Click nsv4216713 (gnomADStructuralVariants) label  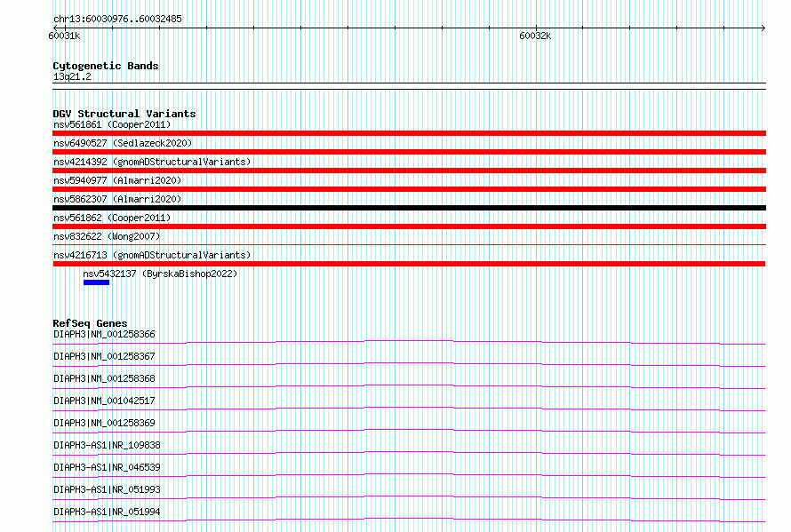152,255
